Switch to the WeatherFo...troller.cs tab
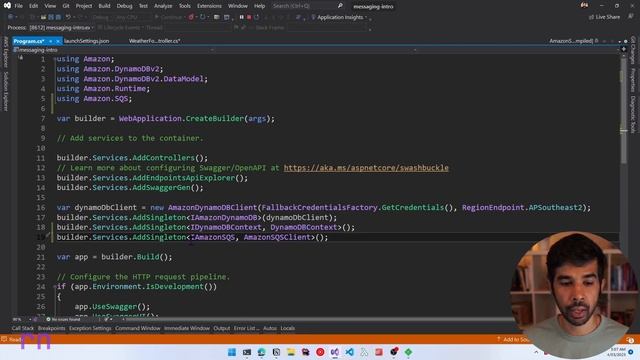640x360 pixels. click(x=154, y=41)
